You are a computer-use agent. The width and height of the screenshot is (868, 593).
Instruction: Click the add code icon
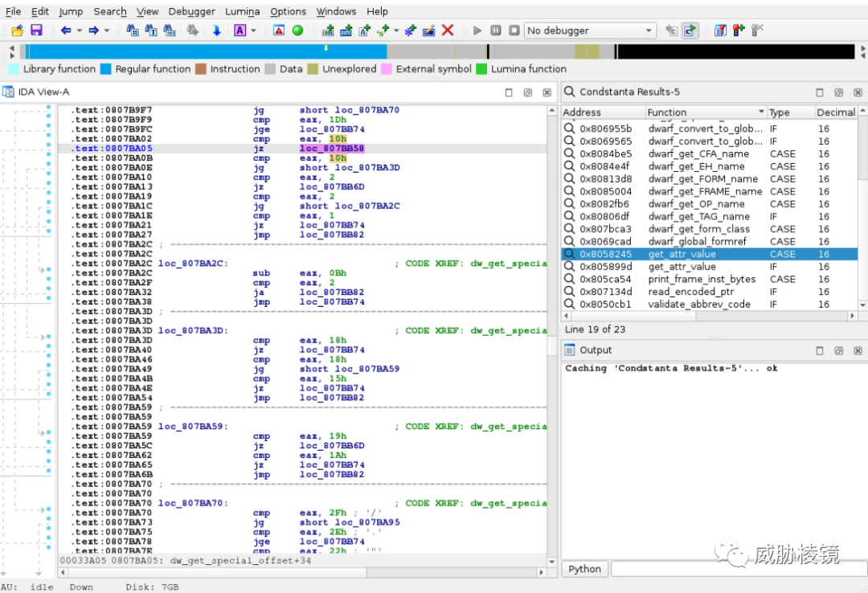point(328,31)
